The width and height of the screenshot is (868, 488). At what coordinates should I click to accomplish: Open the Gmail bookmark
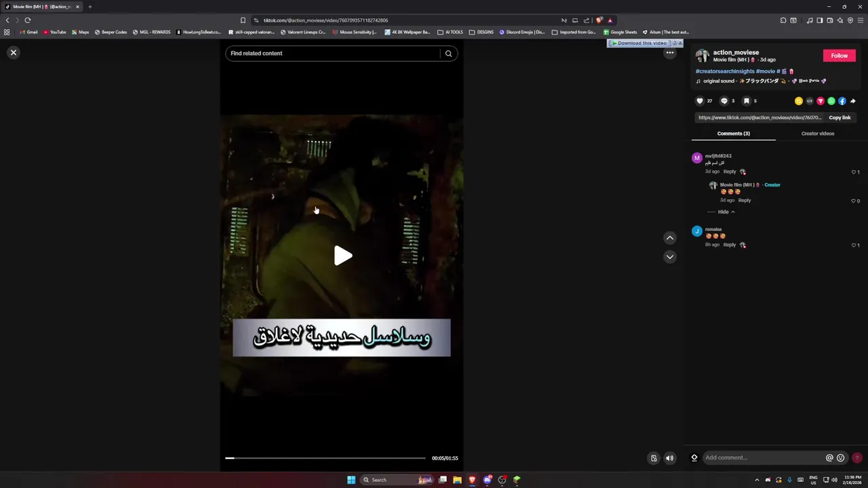[x=28, y=32]
